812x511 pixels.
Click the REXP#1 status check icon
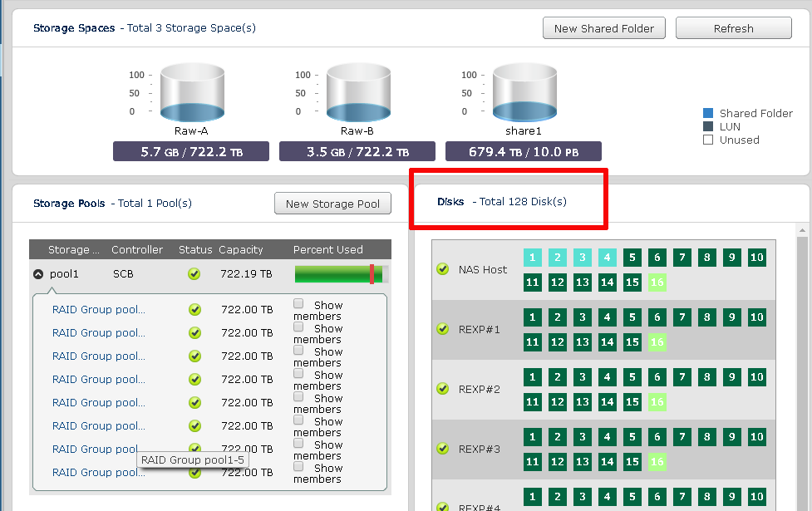pos(442,329)
